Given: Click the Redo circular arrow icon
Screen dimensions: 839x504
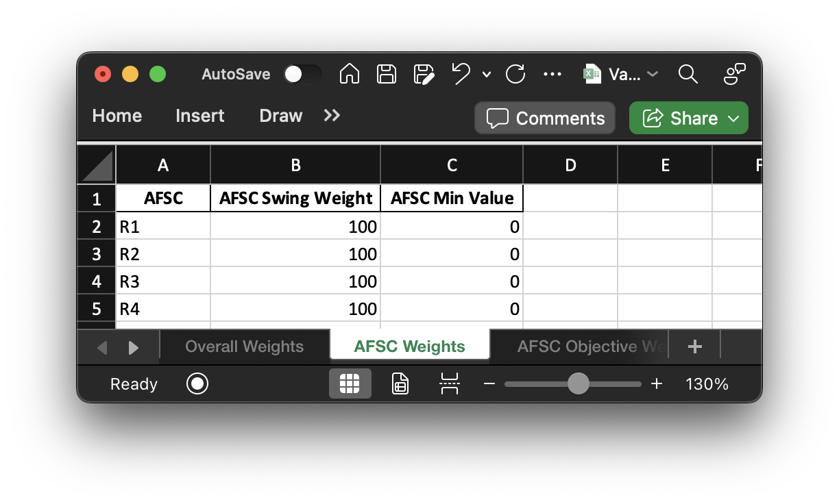Looking at the screenshot, I should (x=515, y=74).
